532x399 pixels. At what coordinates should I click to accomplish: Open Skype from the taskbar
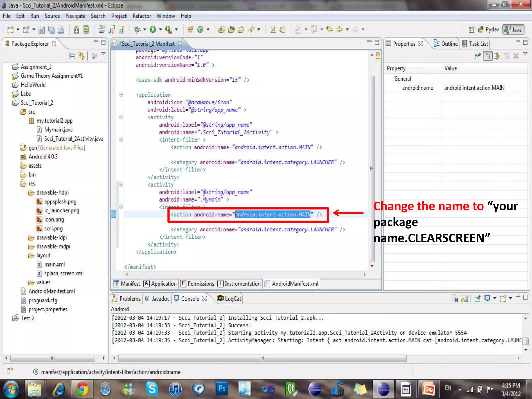[x=152, y=389]
